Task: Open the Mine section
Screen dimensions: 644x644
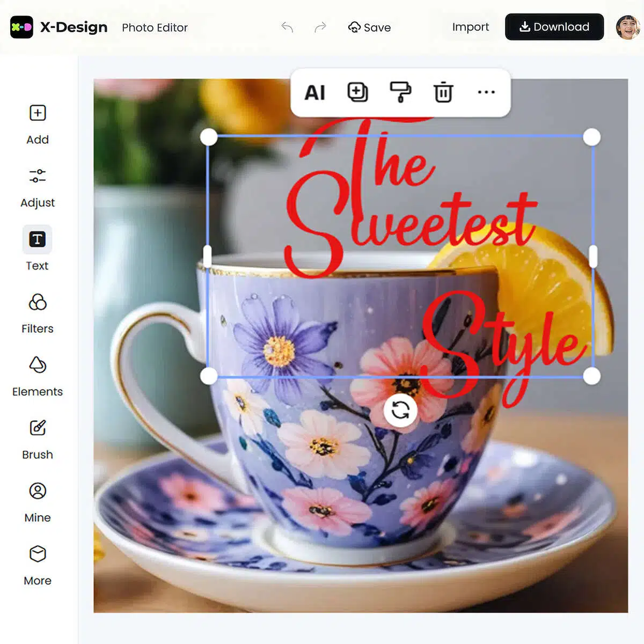Action: (38, 502)
